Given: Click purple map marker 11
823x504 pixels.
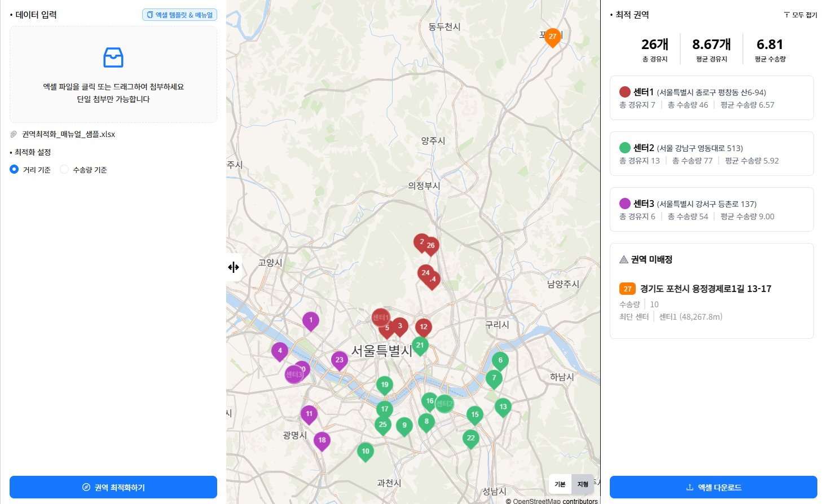Looking at the screenshot, I should pos(309,415).
